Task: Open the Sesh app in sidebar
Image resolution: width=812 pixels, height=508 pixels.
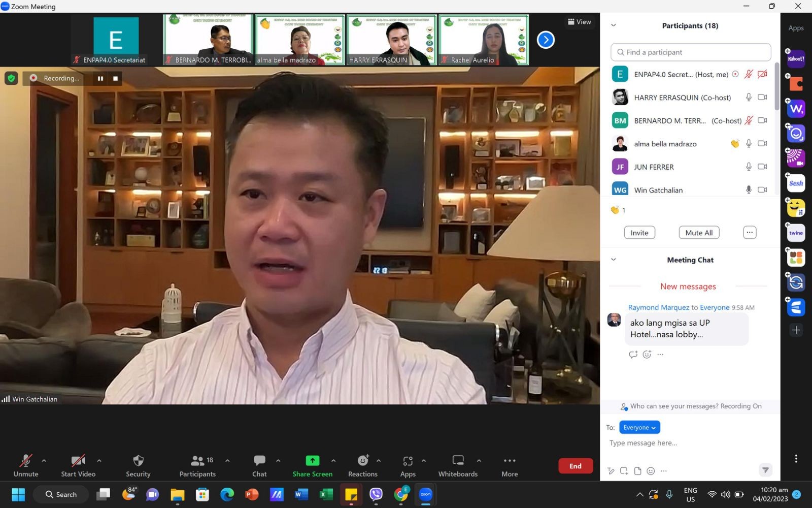Action: coord(796,183)
